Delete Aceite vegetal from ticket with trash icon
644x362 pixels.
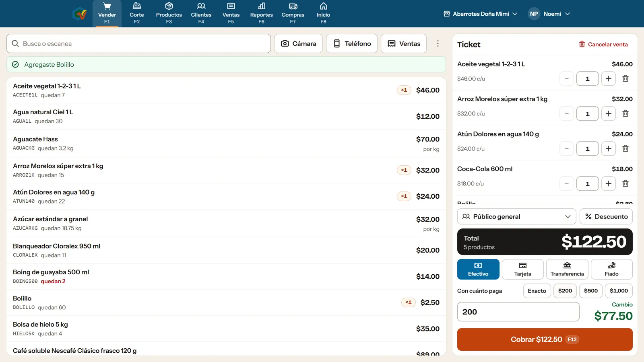625,78
